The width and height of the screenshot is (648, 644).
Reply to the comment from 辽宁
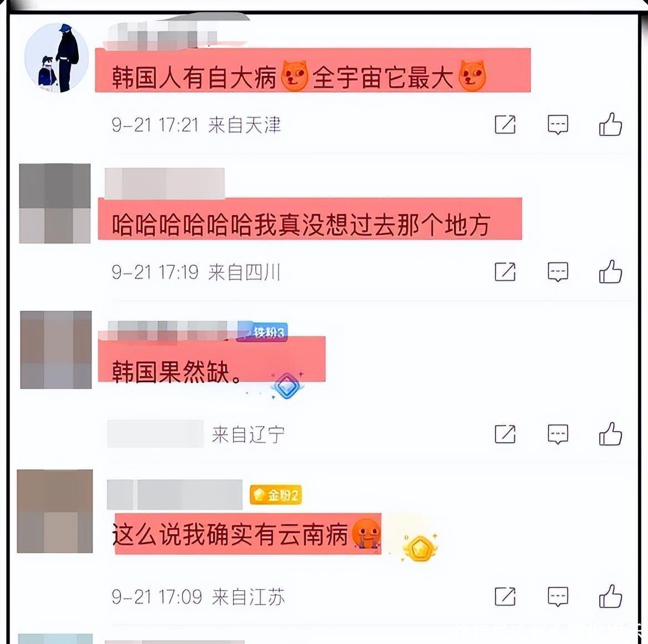coord(558,434)
